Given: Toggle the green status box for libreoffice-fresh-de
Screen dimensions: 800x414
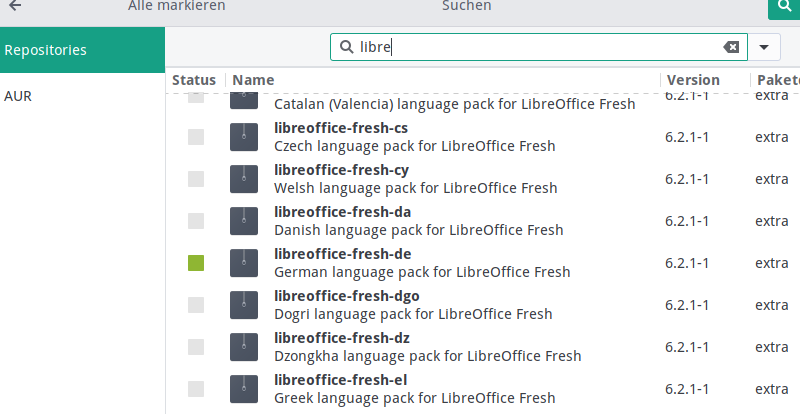Looking at the screenshot, I should tap(196, 263).
